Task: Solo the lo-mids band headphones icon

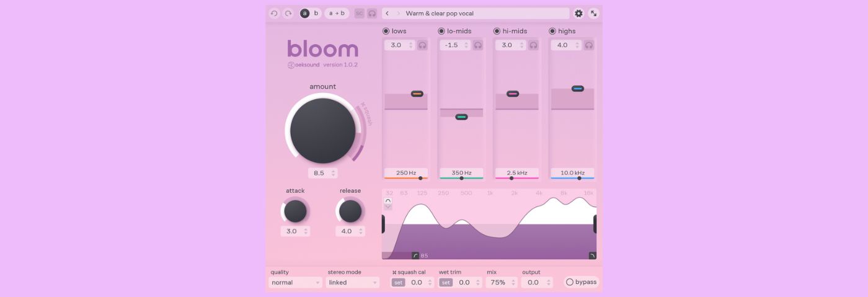Action: [x=478, y=45]
